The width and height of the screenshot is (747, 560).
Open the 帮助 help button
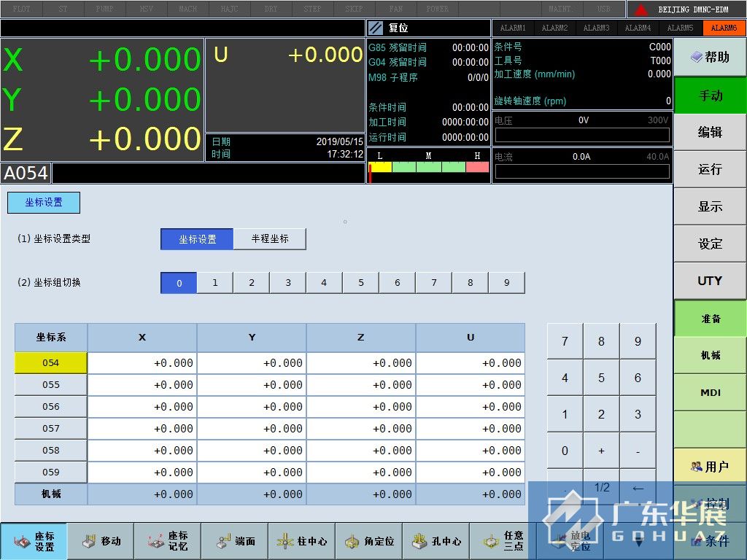click(710, 57)
